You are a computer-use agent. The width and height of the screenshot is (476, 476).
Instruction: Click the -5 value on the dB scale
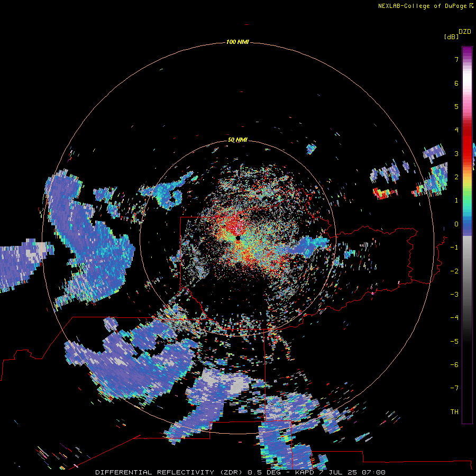pos(454,342)
